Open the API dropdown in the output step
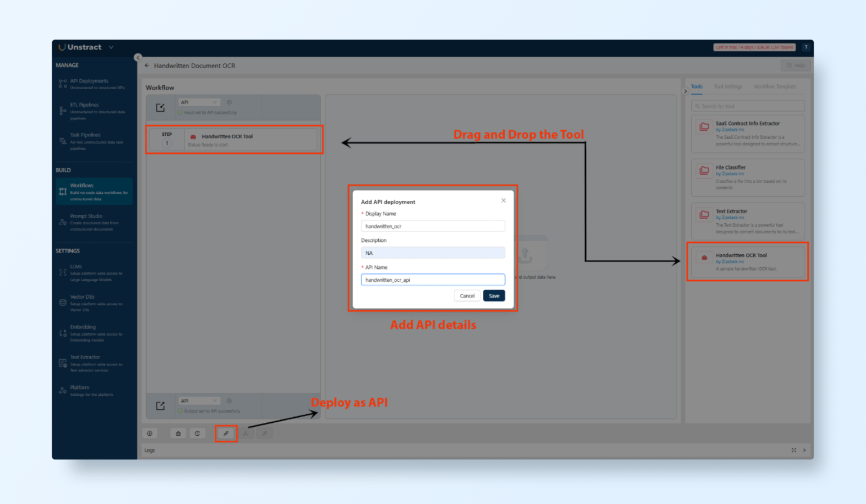Screen dimensions: 866x504 [198, 400]
